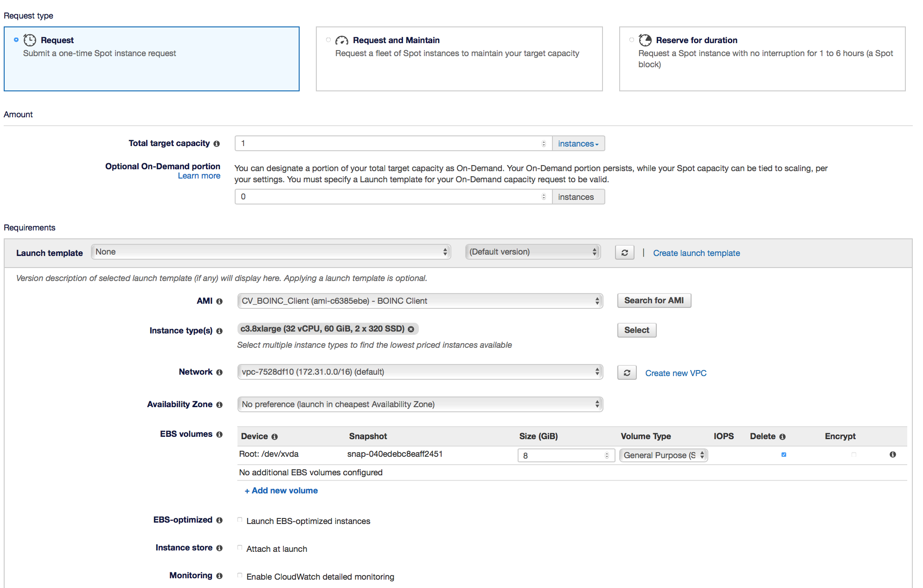Click the refresh launch templates icon
Viewport: 923px width, 588px height.
coord(624,253)
